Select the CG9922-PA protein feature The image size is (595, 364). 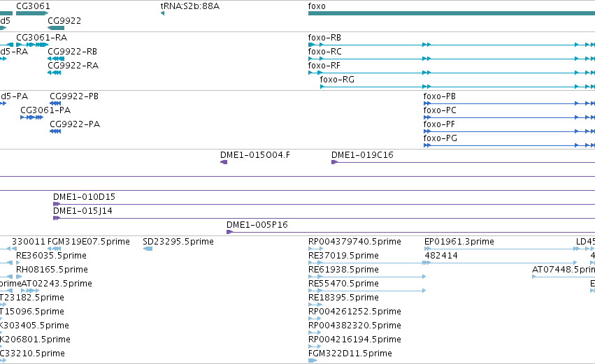tap(55, 131)
